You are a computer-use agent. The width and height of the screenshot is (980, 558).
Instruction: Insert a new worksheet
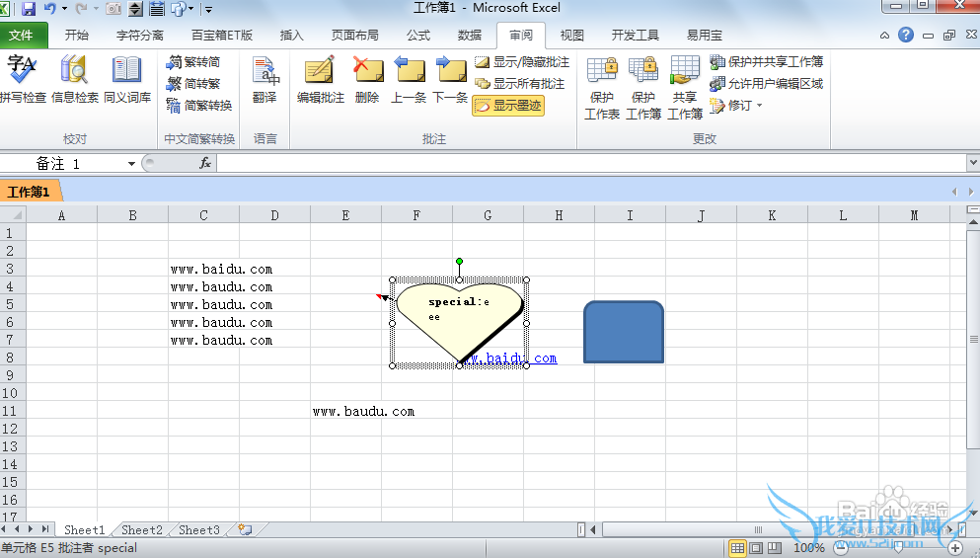[x=245, y=529]
